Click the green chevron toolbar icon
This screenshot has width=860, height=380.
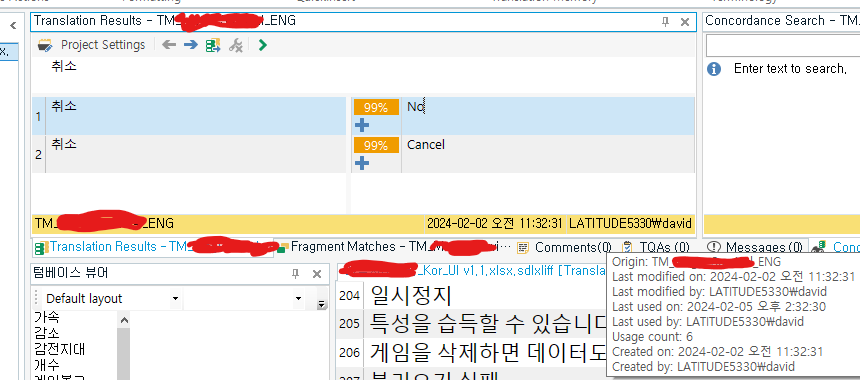pos(262,45)
